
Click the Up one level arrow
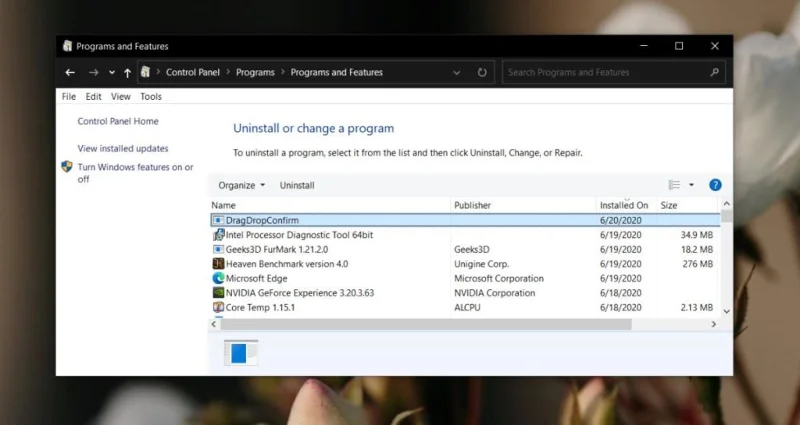pyautogui.click(x=127, y=73)
